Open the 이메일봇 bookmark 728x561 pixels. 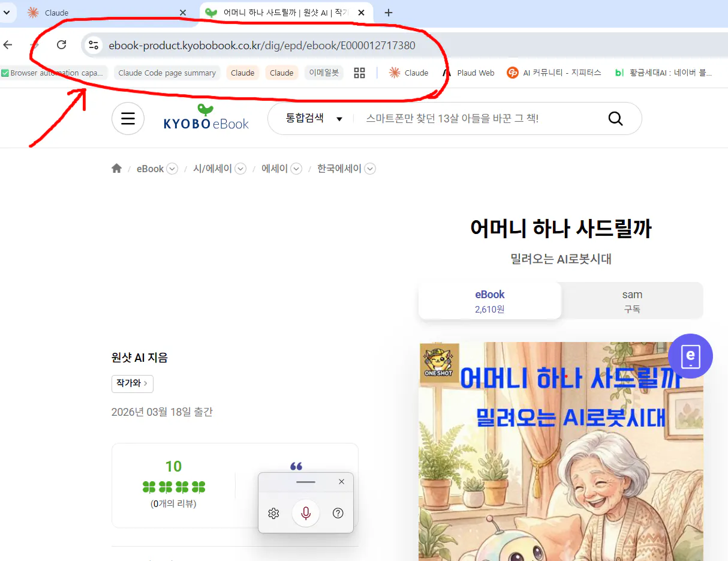point(324,73)
